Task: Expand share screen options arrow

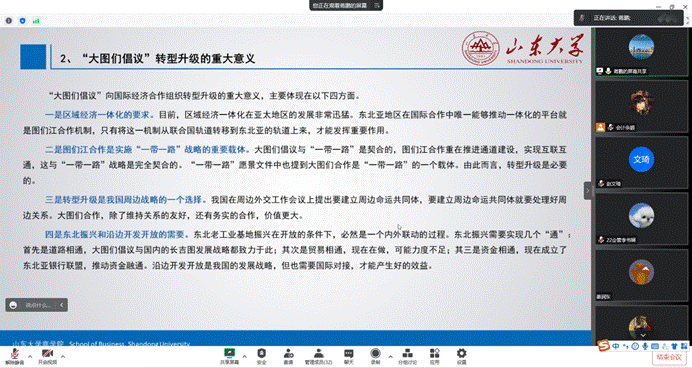Action: (x=244, y=356)
